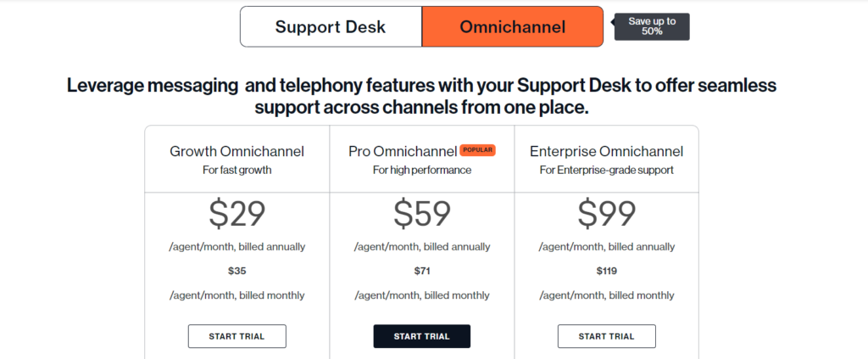Click the Enterprise Omnichannel plan title
The width and height of the screenshot is (868, 359).
tap(606, 152)
